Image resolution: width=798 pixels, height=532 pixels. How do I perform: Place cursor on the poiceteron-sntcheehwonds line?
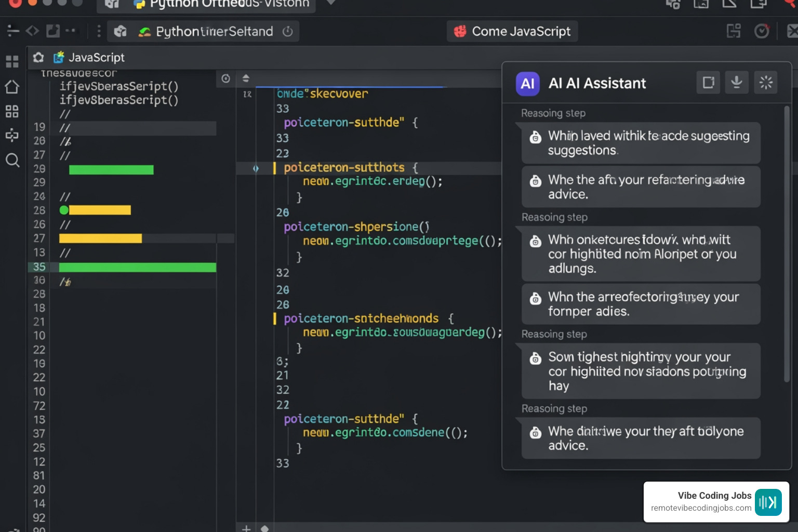369,318
